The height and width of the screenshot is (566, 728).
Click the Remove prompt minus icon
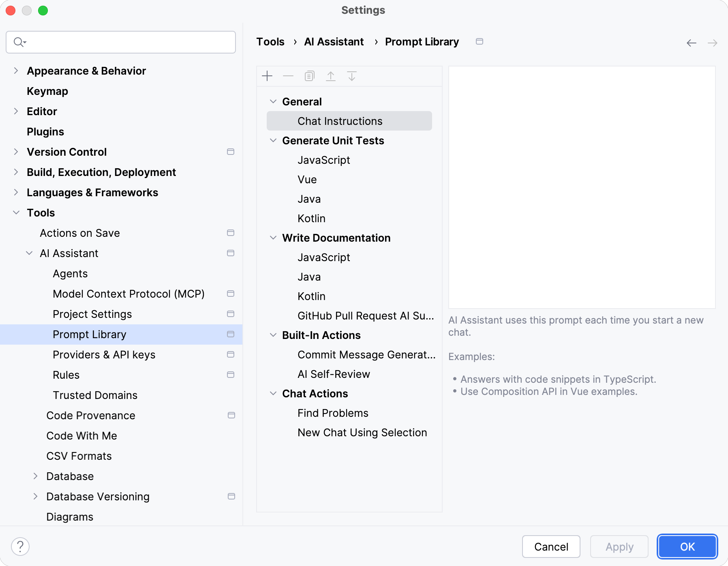(288, 76)
